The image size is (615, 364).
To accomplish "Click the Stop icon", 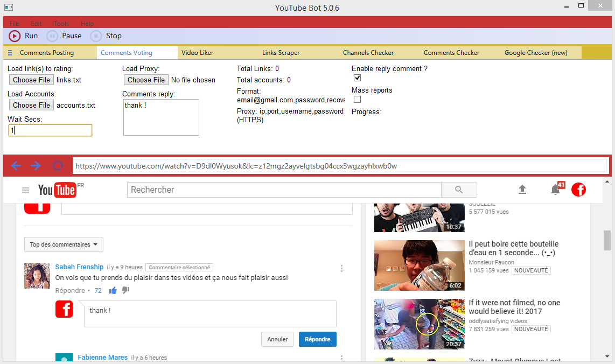I will pos(96,36).
